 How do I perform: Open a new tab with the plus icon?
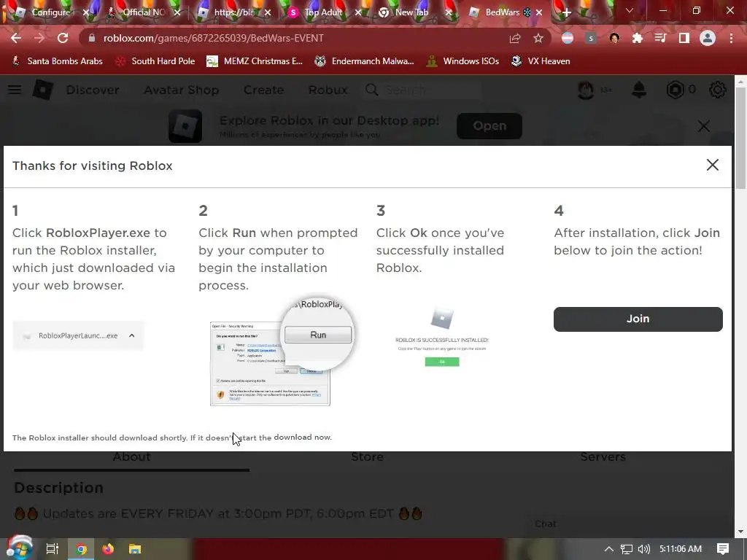566,12
